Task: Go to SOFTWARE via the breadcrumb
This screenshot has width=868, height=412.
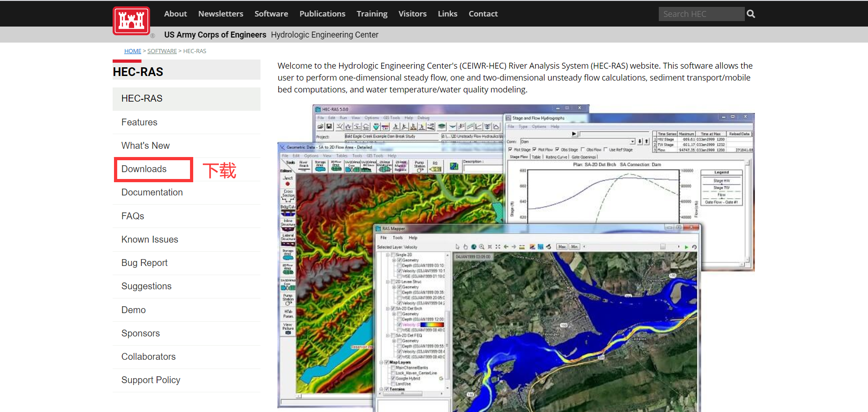Action: pos(162,51)
